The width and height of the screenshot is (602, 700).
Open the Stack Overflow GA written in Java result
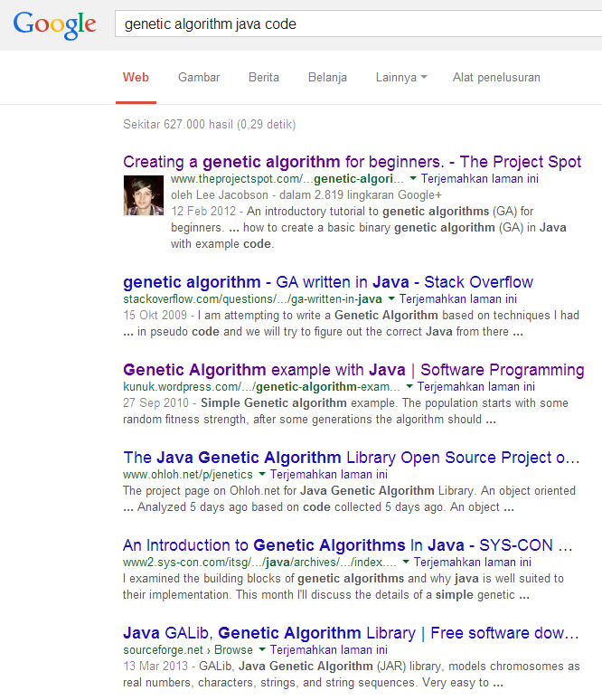point(328,282)
